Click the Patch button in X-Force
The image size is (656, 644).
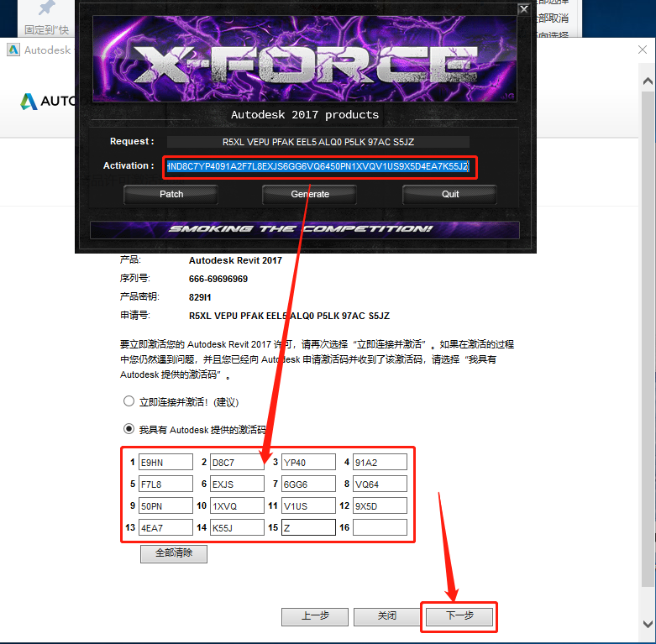(171, 195)
